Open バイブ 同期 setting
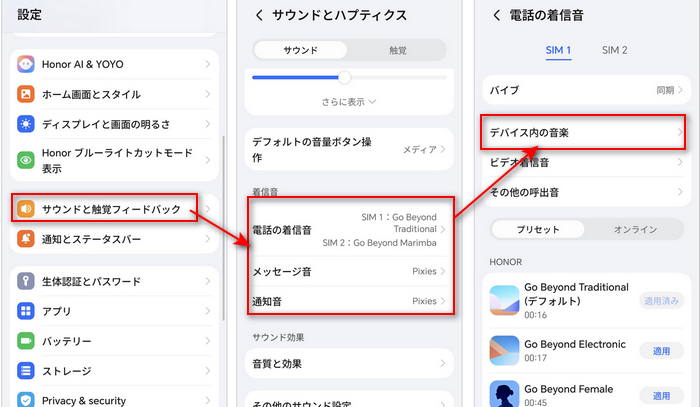700x407 pixels. [x=586, y=90]
